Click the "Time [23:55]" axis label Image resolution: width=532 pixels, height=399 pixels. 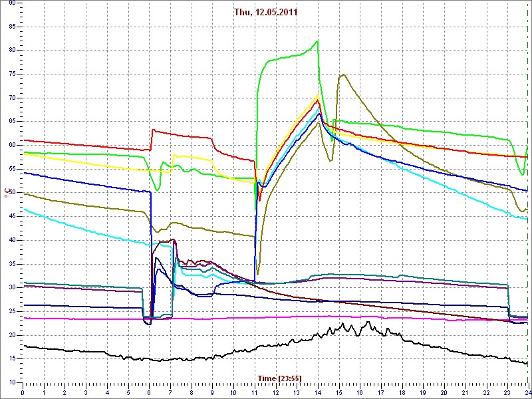[279, 378]
